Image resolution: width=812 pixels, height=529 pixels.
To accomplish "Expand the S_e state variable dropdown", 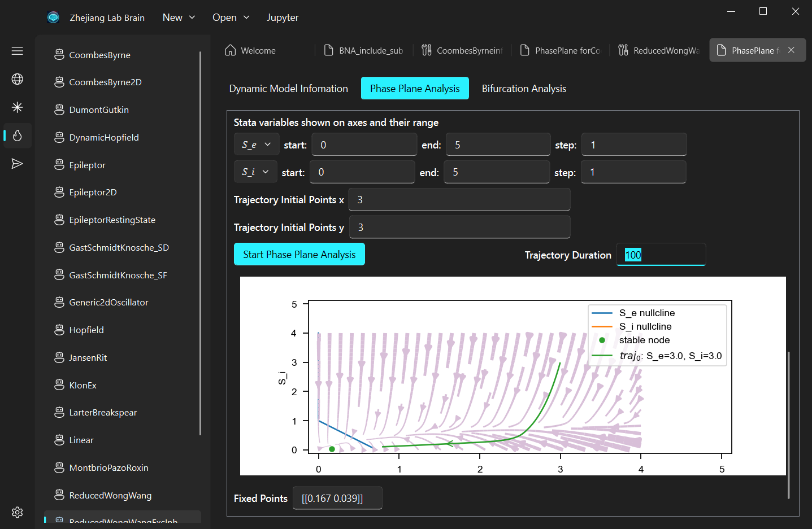I will coord(257,145).
